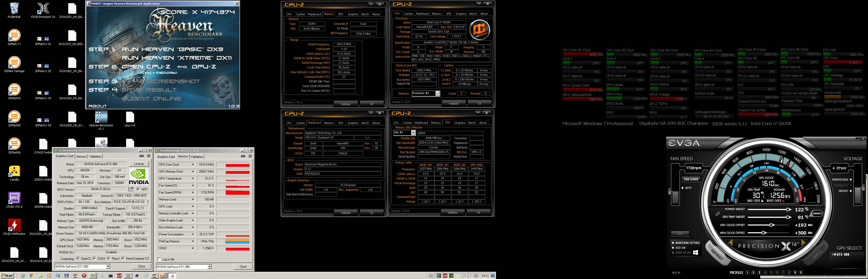
Task: Toggle the PhysX checkbox in GPU-Z
Action: 109,258
